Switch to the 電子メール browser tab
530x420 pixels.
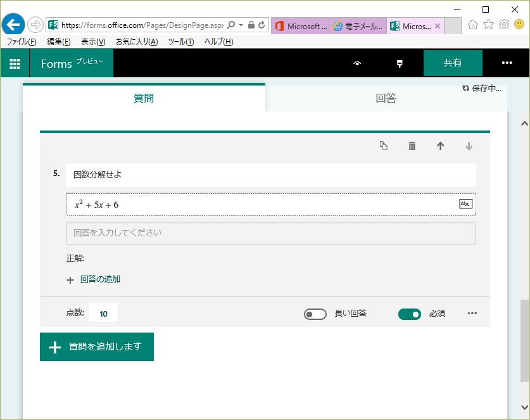tap(358, 26)
